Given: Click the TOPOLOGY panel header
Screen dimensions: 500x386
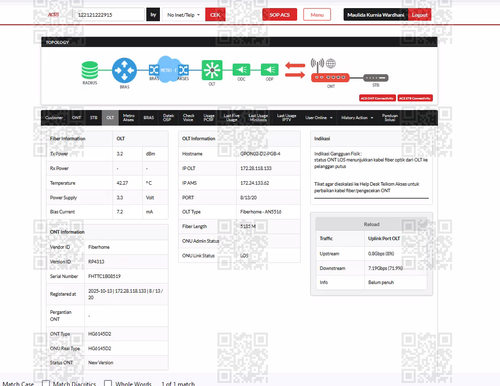Looking at the screenshot, I should (239, 42).
